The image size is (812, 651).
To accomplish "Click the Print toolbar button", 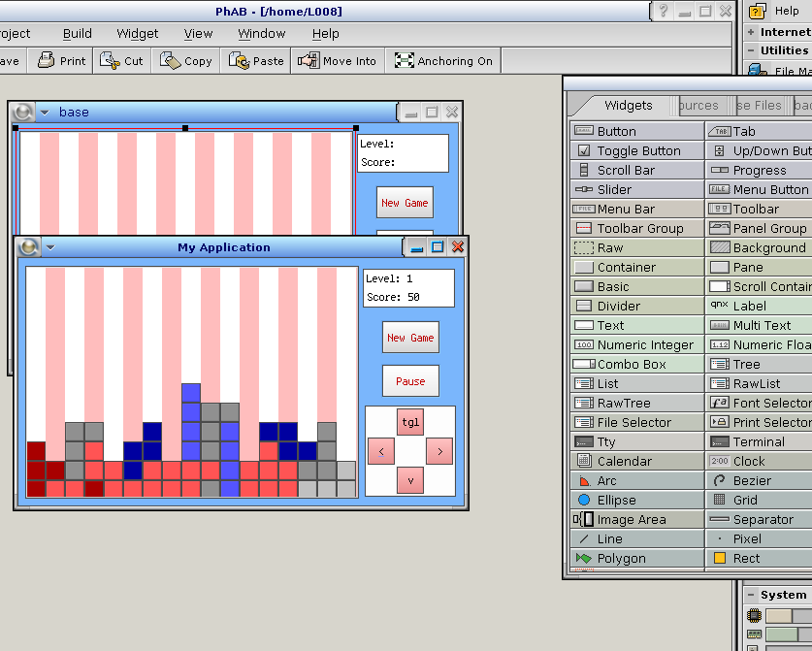I will 61,60.
